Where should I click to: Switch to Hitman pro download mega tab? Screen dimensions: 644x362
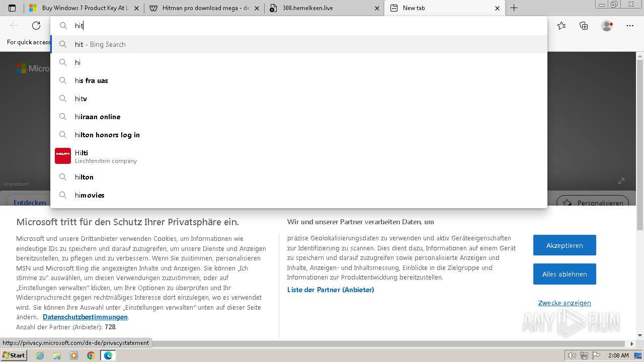[204, 8]
